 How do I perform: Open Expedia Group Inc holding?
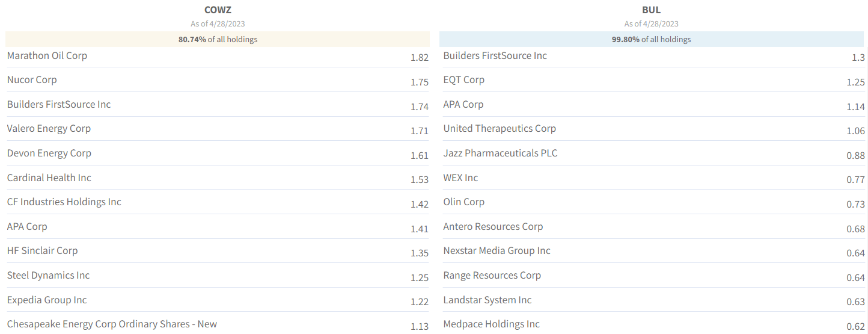coord(47,300)
